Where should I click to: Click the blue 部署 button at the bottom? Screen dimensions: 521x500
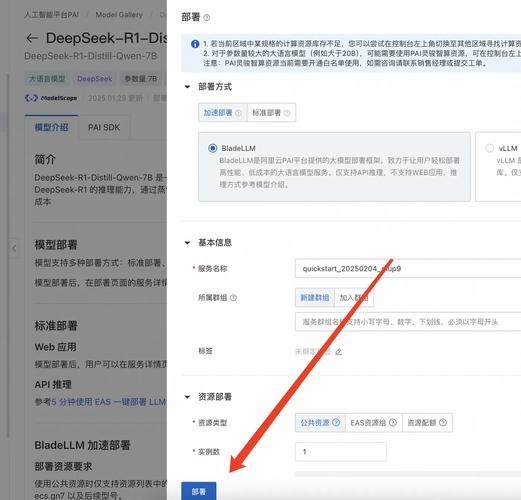199,491
